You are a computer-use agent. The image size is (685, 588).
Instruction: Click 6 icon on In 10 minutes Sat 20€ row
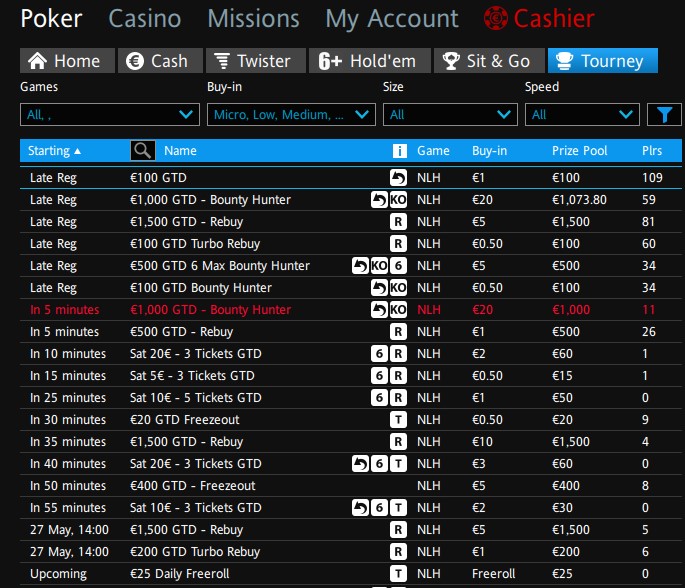point(379,353)
